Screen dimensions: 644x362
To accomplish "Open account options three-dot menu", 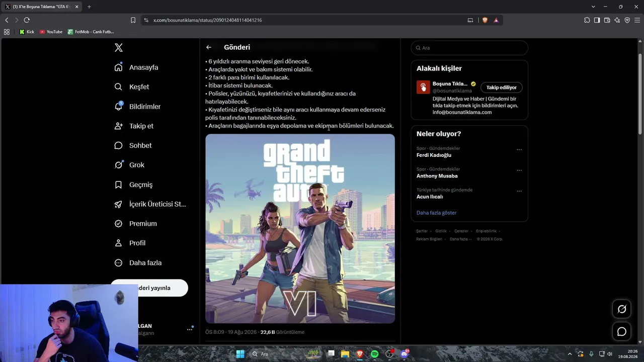I will coord(190,329).
